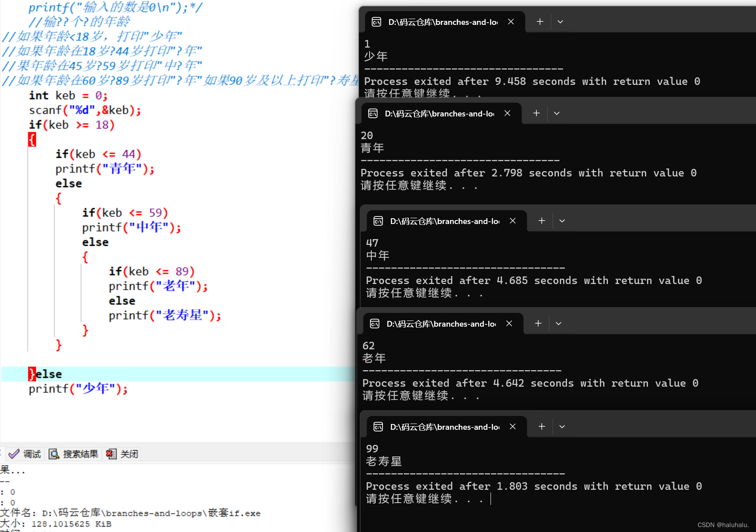Image resolution: width=756 pixels, height=532 pixels.
Task: Expand the tab dropdown in the 中年 terminal window
Action: [562, 220]
